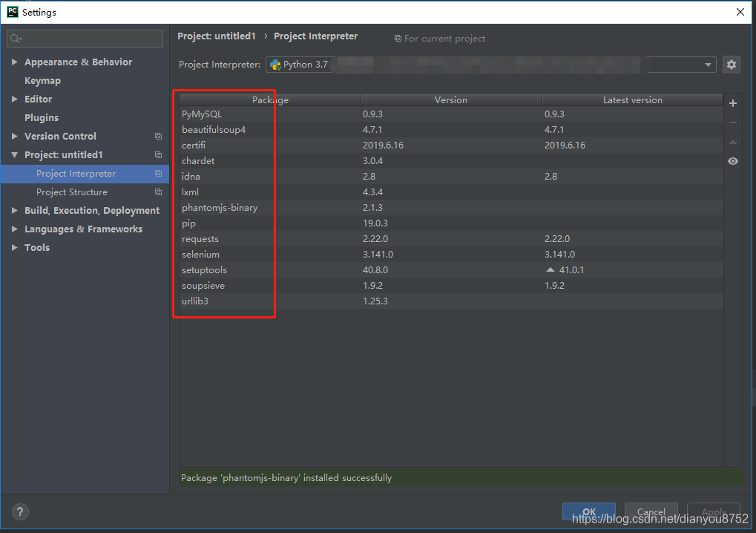Click the Apply button

[x=714, y=511]
